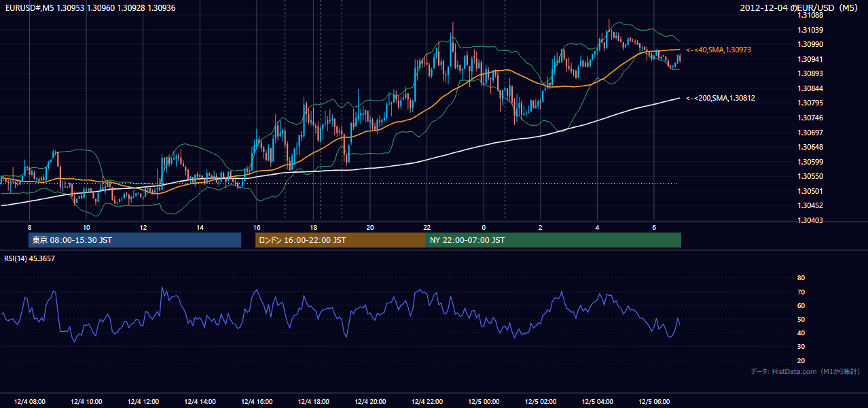The width and height of the screenshot is (868, 408).
Task: Click the 12/4 18:00 time label
Action: (x=314, y=402)
